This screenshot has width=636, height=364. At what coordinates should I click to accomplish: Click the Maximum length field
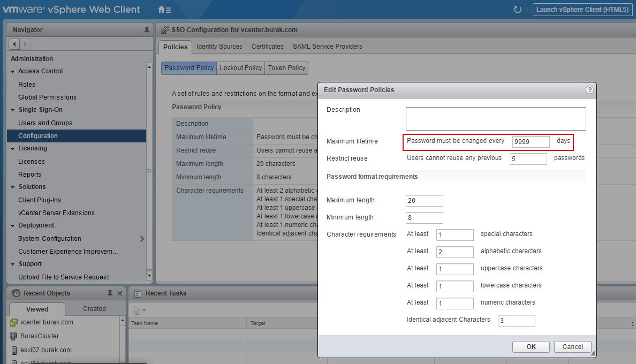click(x=425, y=201)
